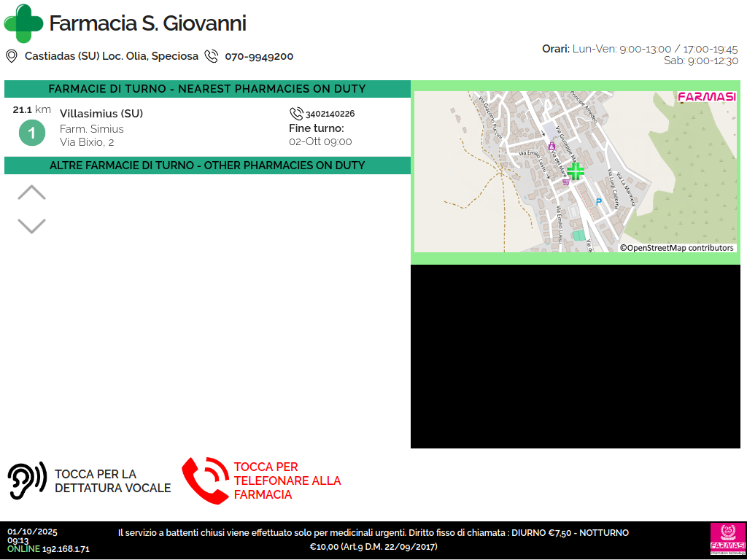Click the black video panel below map
This screenshot has width=747, height=560.
point(576,357)
